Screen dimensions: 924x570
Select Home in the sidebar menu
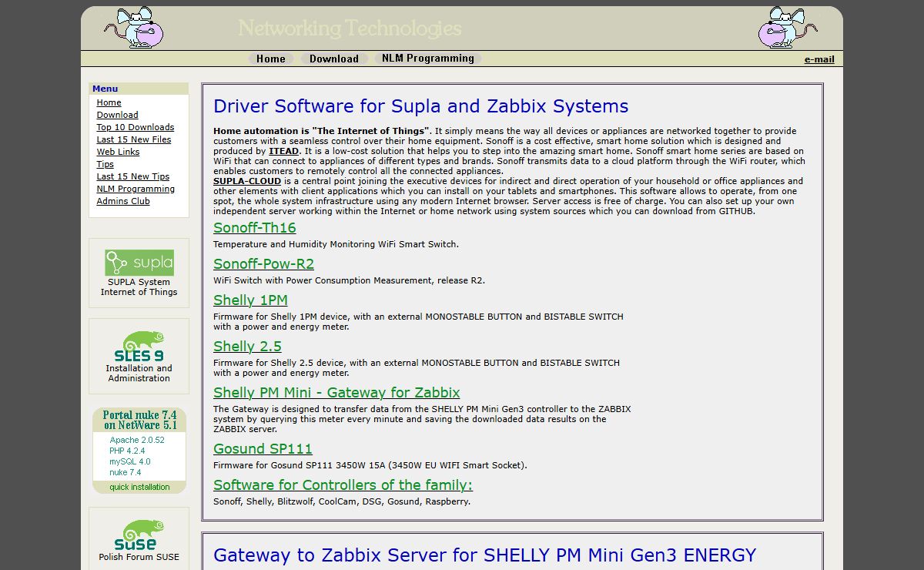(109, 102)
